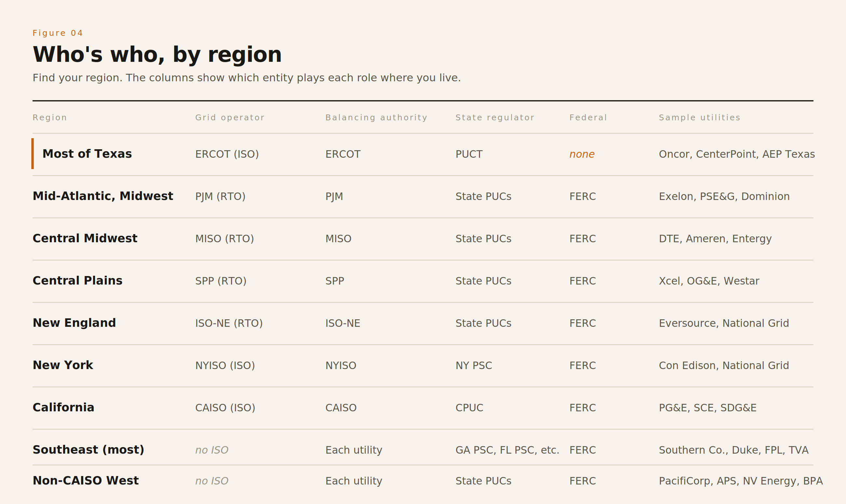Select the "GA PSC, FL PSC, etc." cell
Image resolution: width=846 pixels, height=504 pixels.
tap(507, 450)
